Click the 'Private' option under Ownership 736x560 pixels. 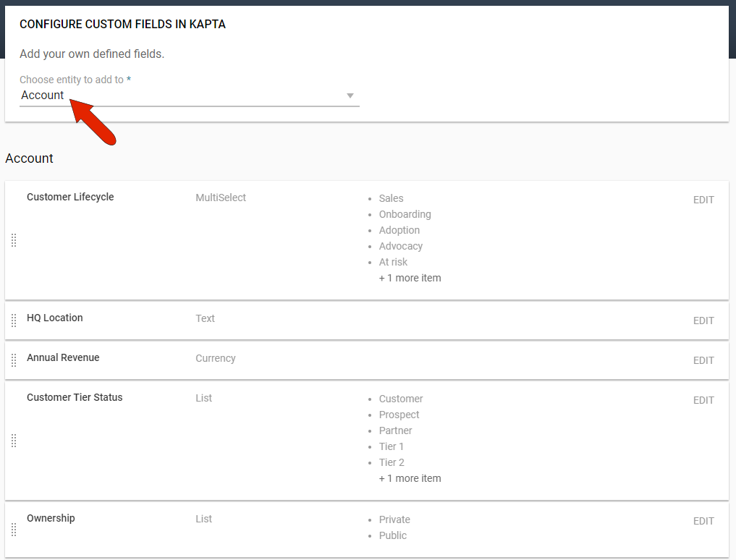(394, 519)
